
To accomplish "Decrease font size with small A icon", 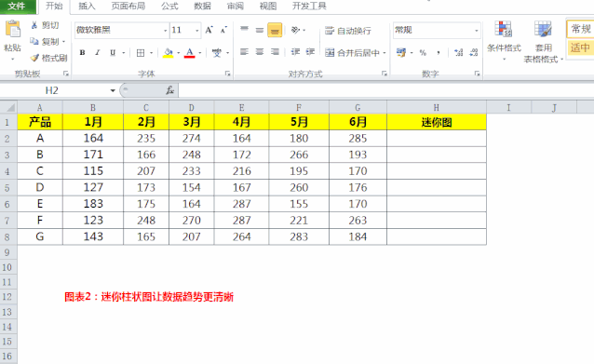I will [223, 30].
